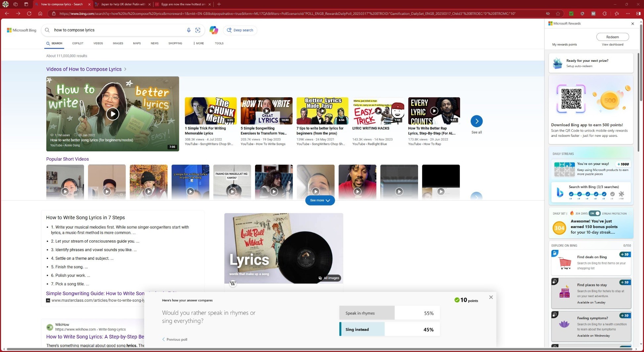Click Search with Bing progress dots
Image resolution: width=644 pixels, height=352 pixels.
596,195
